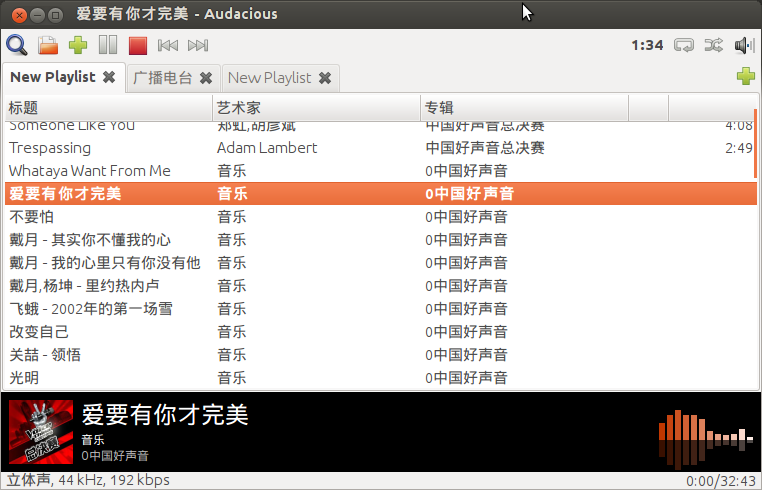Skip to the previous track

coord(168,45)
